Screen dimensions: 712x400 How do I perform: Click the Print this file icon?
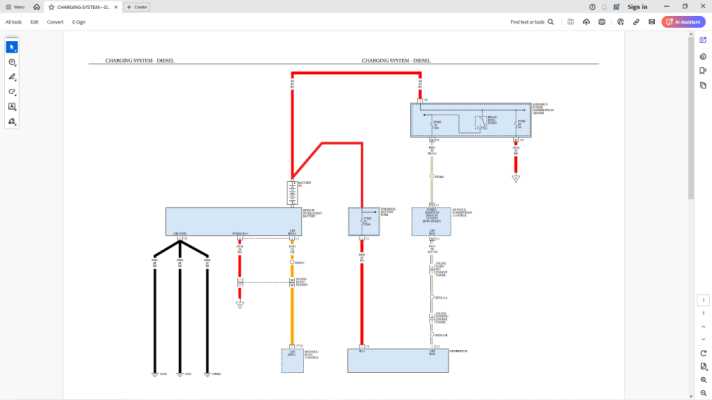click(602, 22)
